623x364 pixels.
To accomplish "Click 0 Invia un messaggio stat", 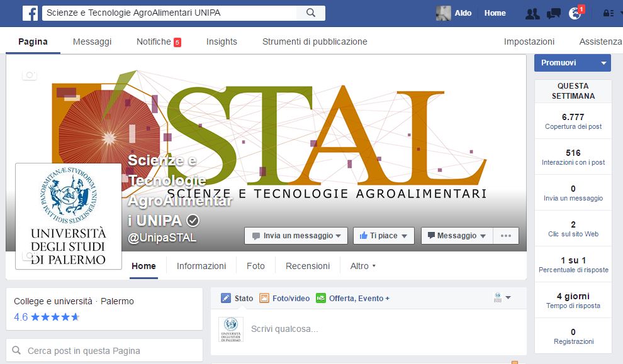I will point(573,193).
